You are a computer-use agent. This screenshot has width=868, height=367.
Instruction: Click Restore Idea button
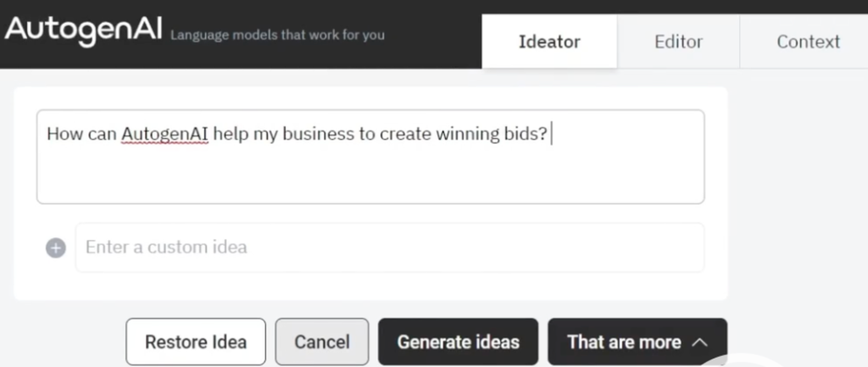196,342
